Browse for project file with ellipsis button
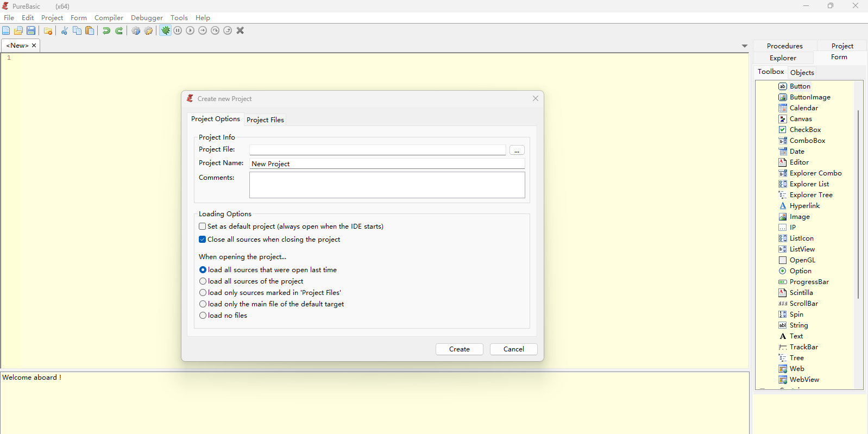Viewport: 868px width, 434px height. [x=517, y=150]
